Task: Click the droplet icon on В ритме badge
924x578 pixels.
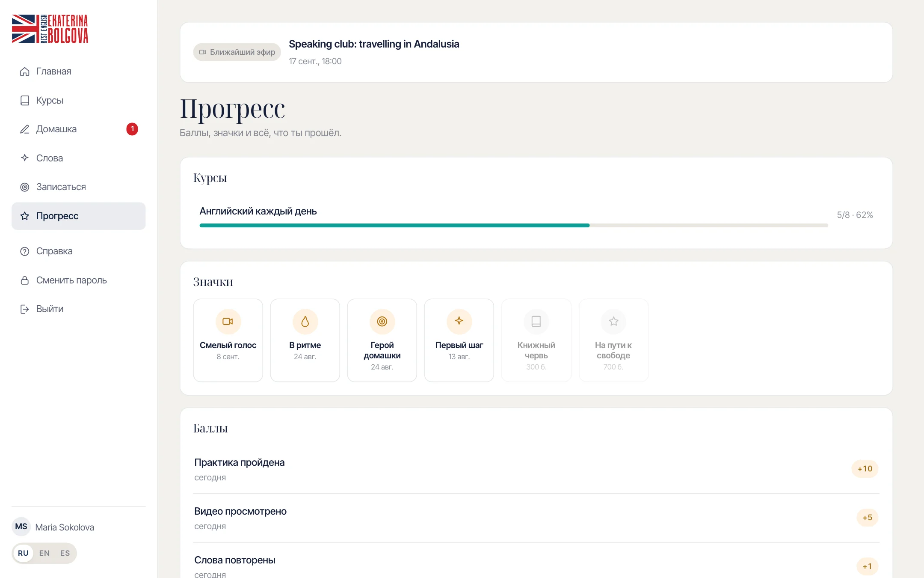Action: coord(305,321)
